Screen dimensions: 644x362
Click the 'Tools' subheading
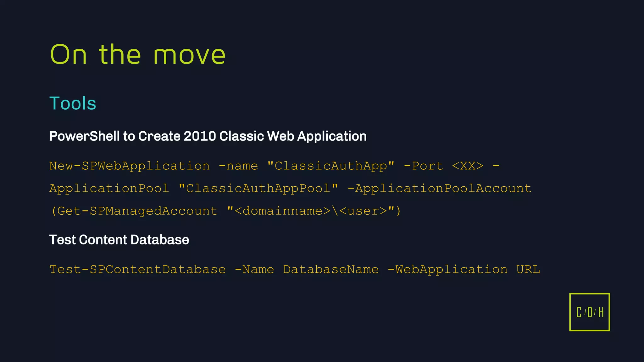73,103
